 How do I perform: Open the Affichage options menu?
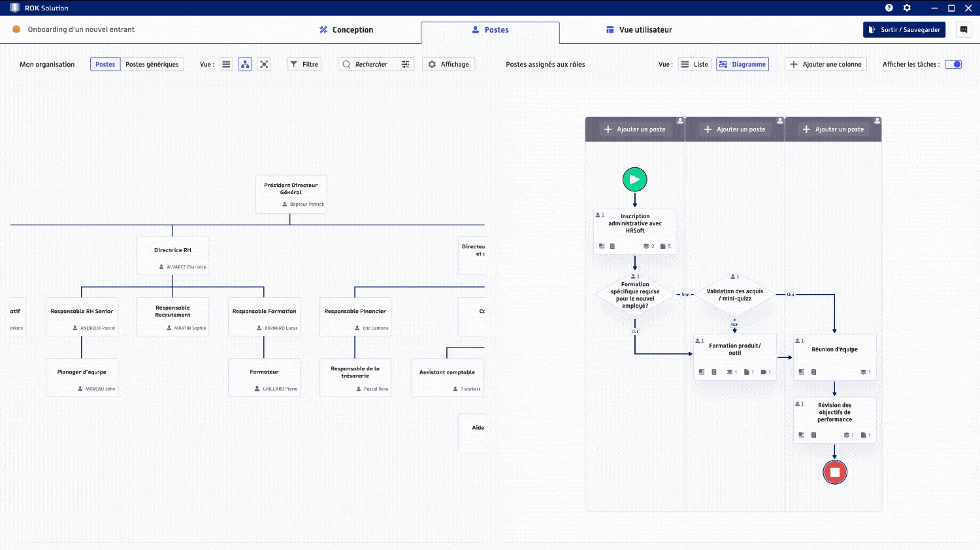448,64
